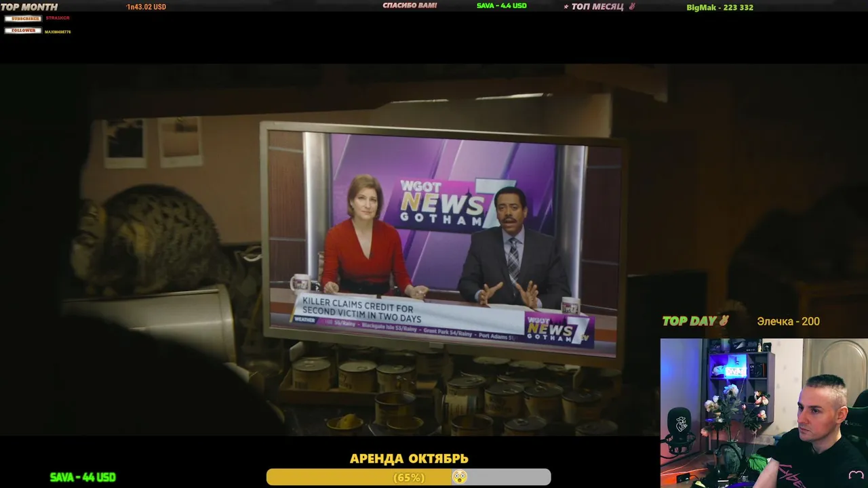Screen dimensions: 868x488
Task: Click the latest follower name text
Action: pyautogui.click(x=58, y=32)
